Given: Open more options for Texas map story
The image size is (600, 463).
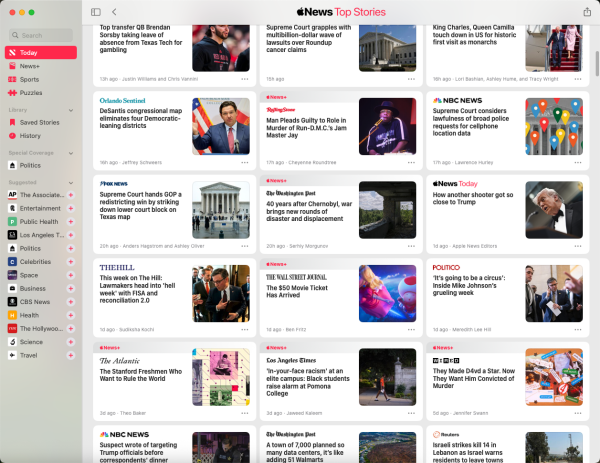Looking at the screenshot, I should 245,246.
